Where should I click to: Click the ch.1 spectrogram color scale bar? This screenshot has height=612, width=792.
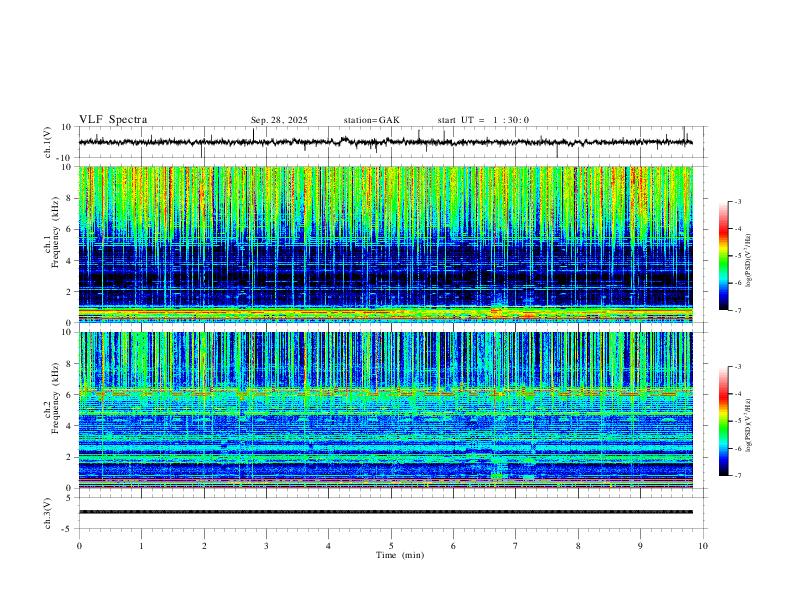(x=723, y=256)
